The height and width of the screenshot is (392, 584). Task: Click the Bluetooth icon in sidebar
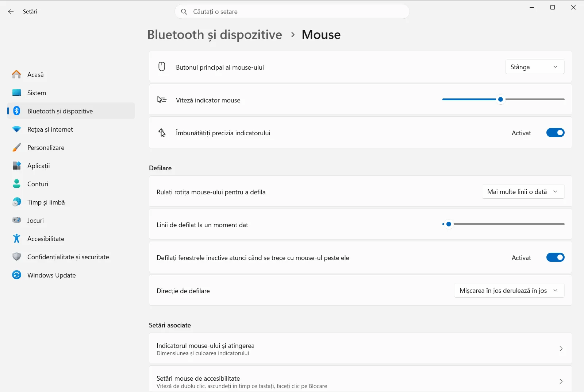coord(16,111)
